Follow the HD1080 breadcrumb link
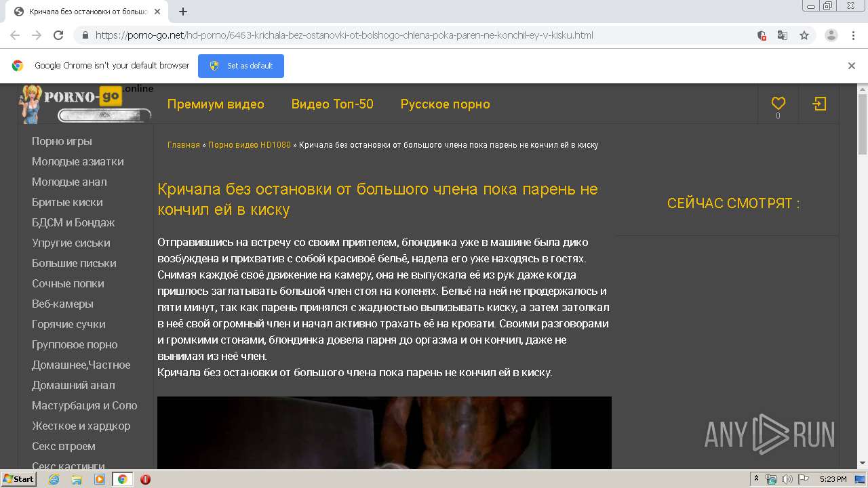 click(250, 145)
